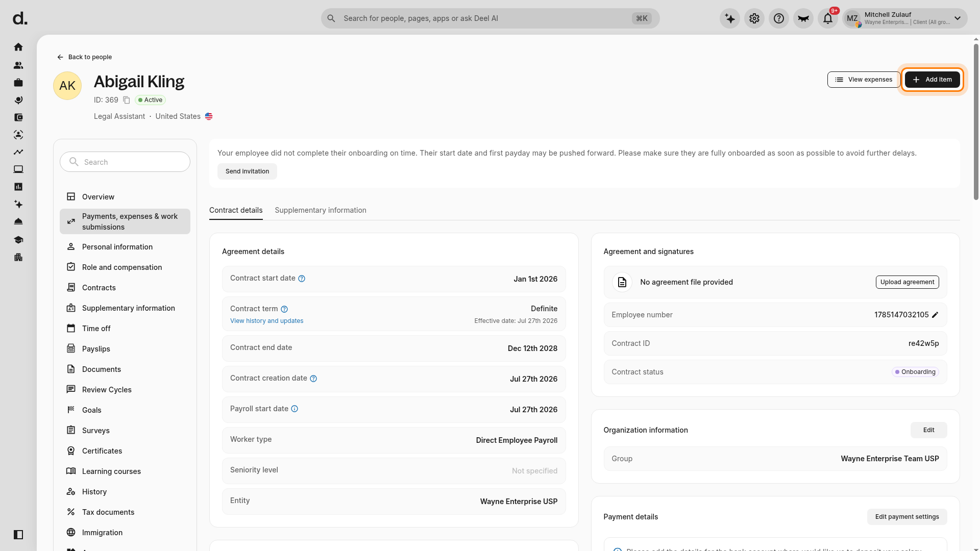The height and width of the screenshot is (551, 980).
Task: Show info for Contract creation date
Action: (x=313, y=379)
